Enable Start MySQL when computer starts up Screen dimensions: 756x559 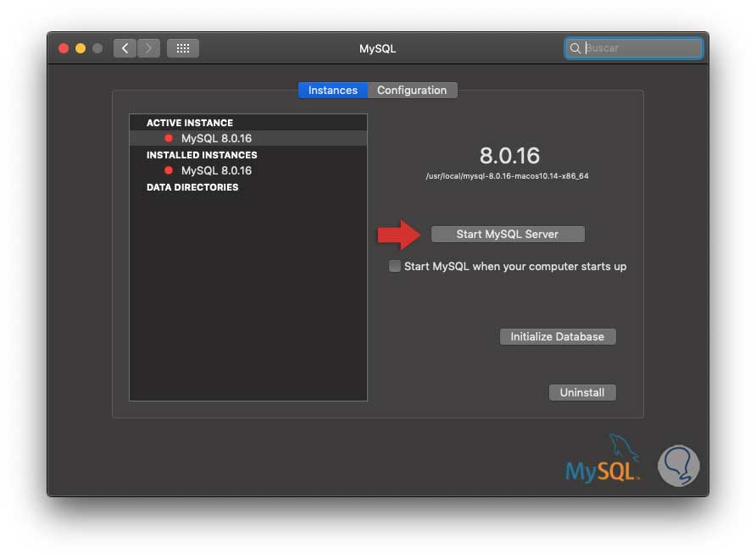[x=394, y=266]
